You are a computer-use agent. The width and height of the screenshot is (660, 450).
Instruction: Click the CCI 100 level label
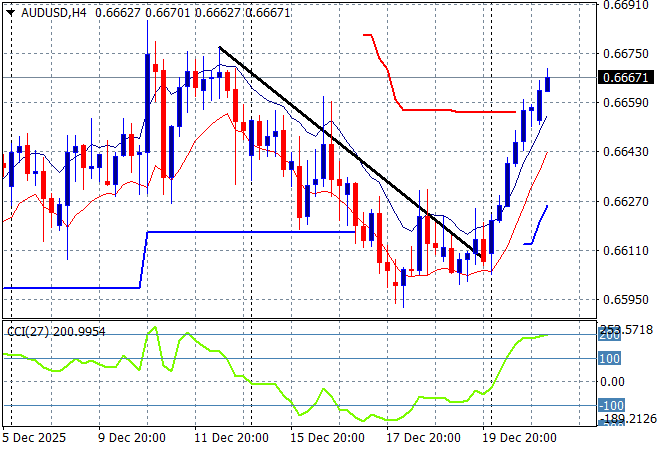click(x=609, y=359)
